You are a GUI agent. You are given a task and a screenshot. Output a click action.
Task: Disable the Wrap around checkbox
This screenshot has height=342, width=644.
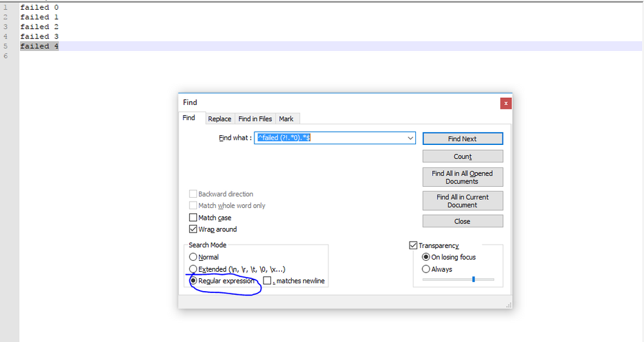[x=193, y=229]
